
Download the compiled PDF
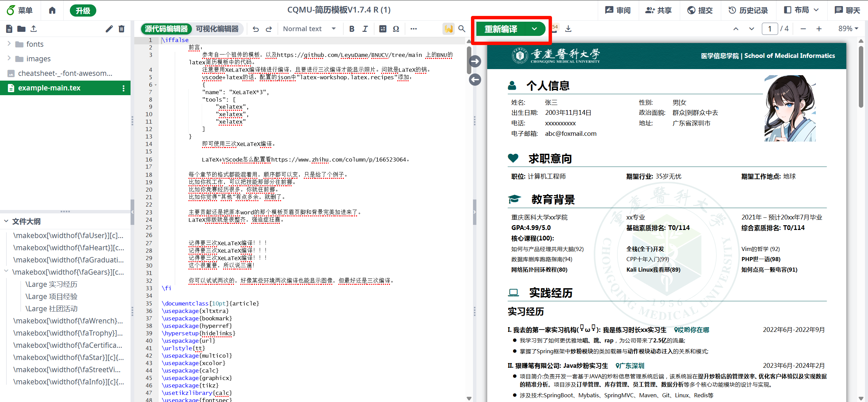coord(569,29)
